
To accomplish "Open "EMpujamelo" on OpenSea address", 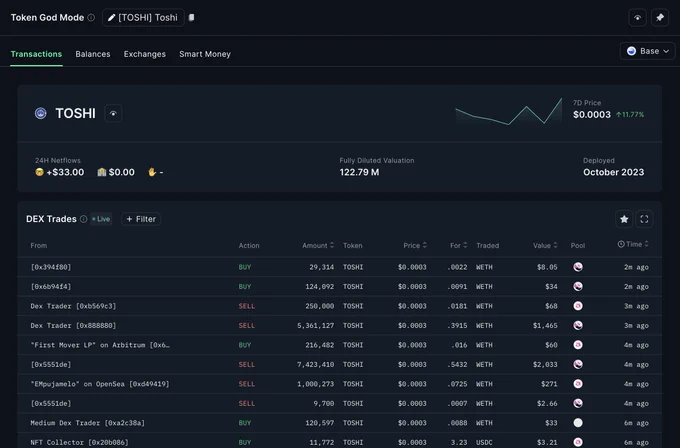I will pos(100,384).
